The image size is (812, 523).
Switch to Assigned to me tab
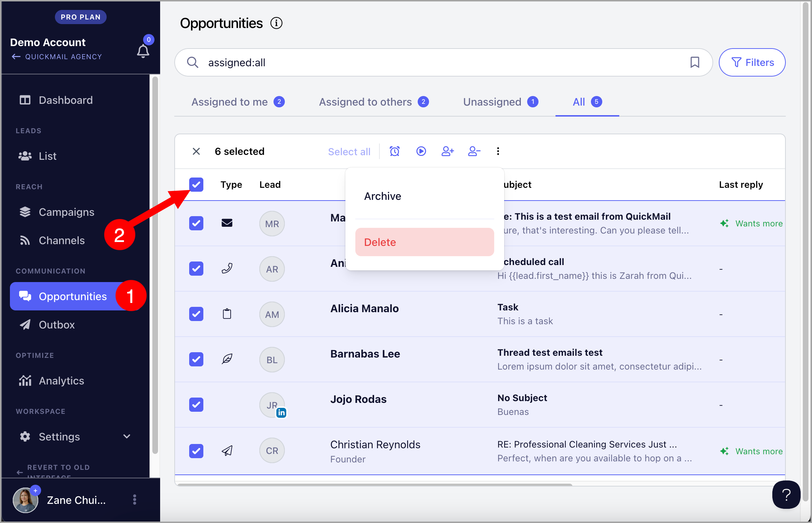(x=238, y=102)
